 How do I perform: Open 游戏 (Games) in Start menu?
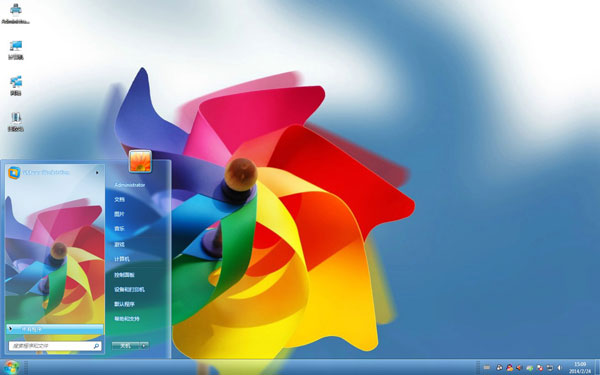click(119, 244)
